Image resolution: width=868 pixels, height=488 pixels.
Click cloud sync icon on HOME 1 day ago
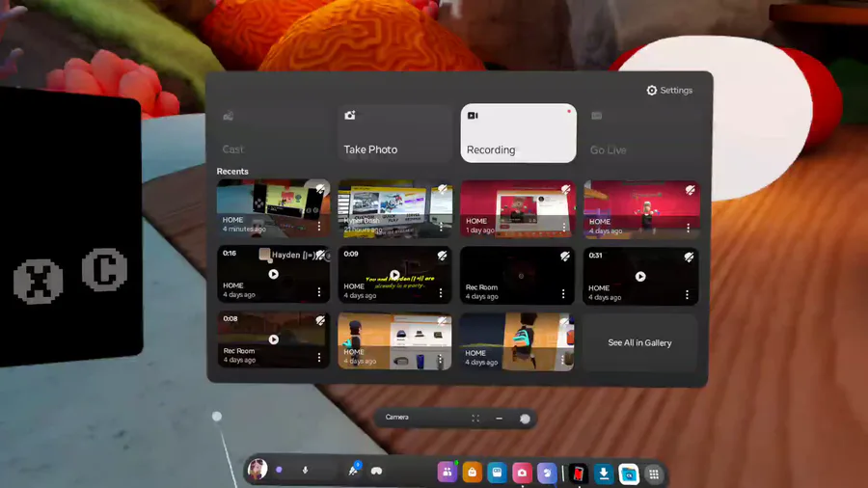(x=566, y=190)
